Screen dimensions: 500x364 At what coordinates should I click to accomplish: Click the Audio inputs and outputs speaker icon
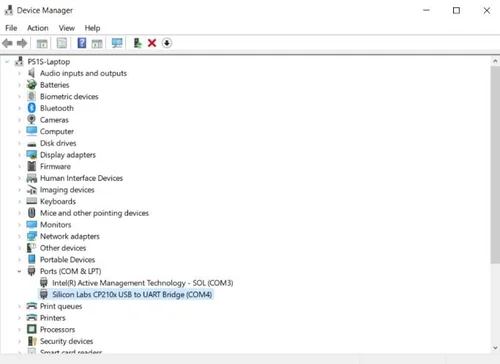pyautogui.click(x=31, y=73)
